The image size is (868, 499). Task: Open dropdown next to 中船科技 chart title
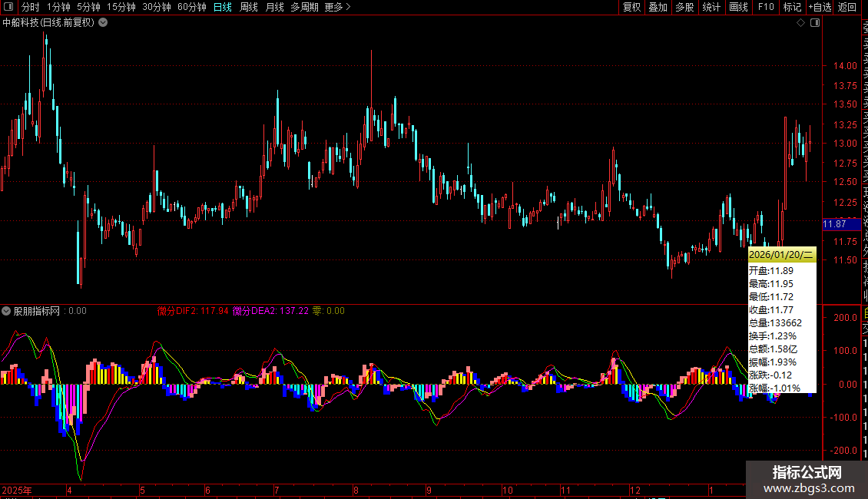coord(103,23)
